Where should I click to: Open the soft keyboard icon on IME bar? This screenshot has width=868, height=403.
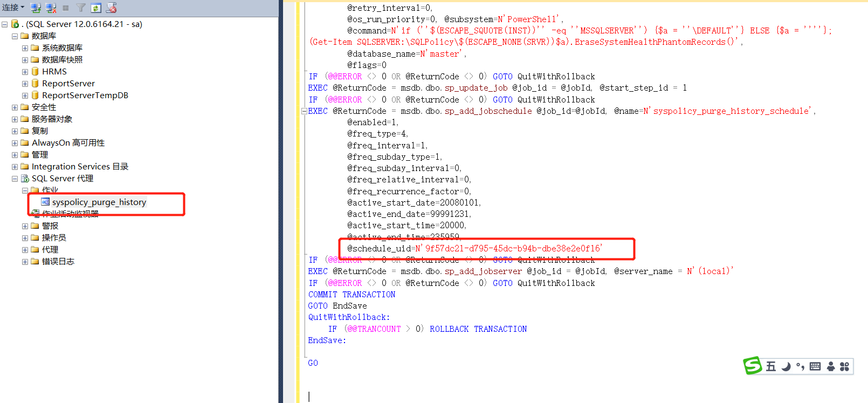pyautogui.click(x=815, y=367)
